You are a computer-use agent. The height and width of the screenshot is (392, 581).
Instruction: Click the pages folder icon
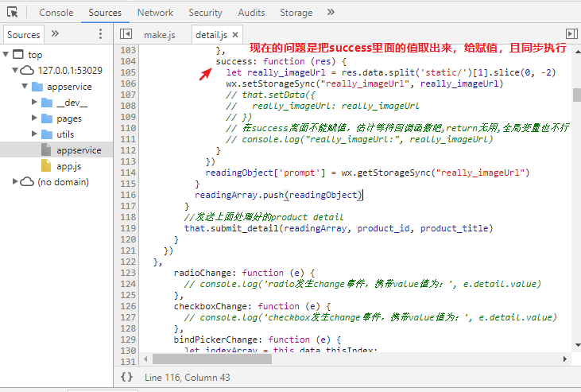tap(47, 118)
